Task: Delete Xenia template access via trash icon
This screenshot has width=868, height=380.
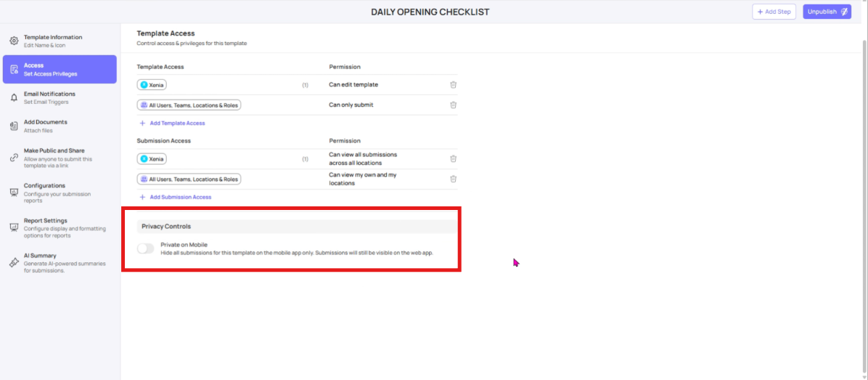Action: point(453,84)
